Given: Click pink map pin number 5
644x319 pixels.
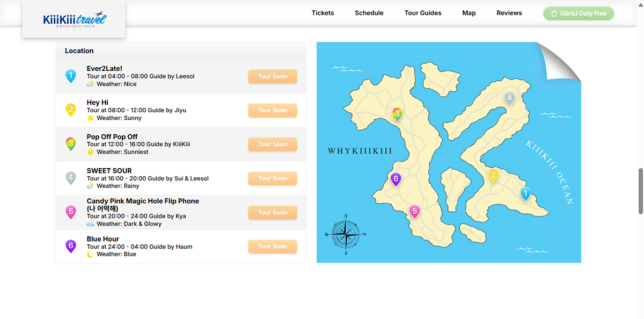Looking at the screenshot, I should tap(414, 211).
